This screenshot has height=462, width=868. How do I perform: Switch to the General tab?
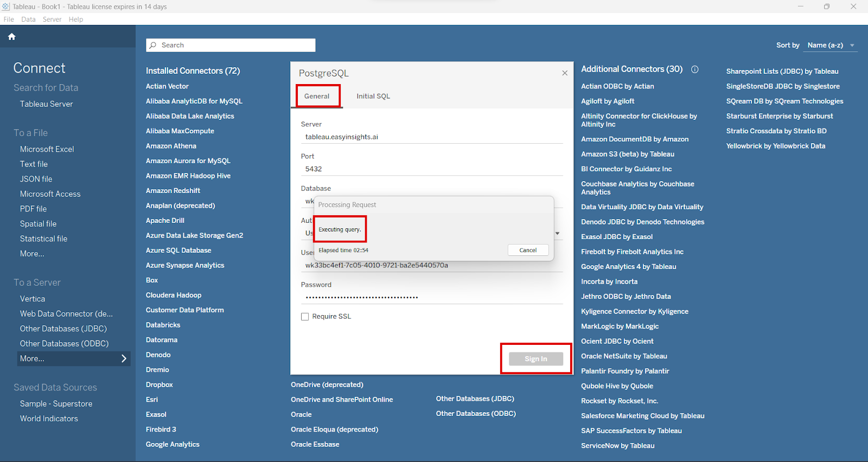pyautogui.click(x=317, y=96)
